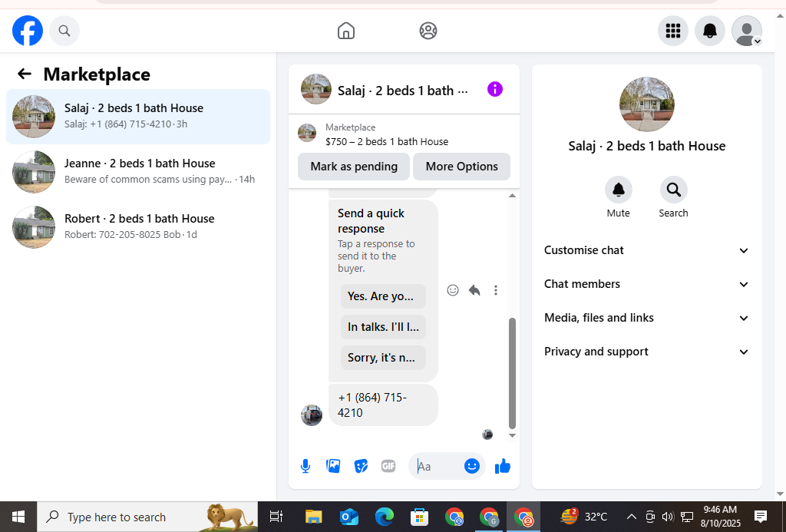Screen dimensions: 786x532
Task: Click the +1 (864) 715-4210 message bubble
Action: 383,405
